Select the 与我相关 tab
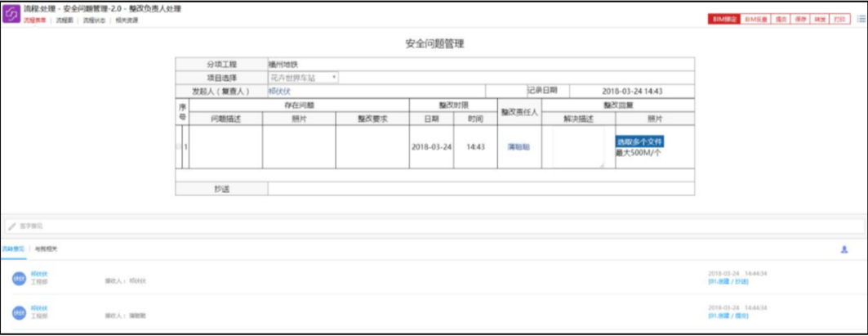Image resolution: width=868 pixels, height=336 pixels. [46, 249]
